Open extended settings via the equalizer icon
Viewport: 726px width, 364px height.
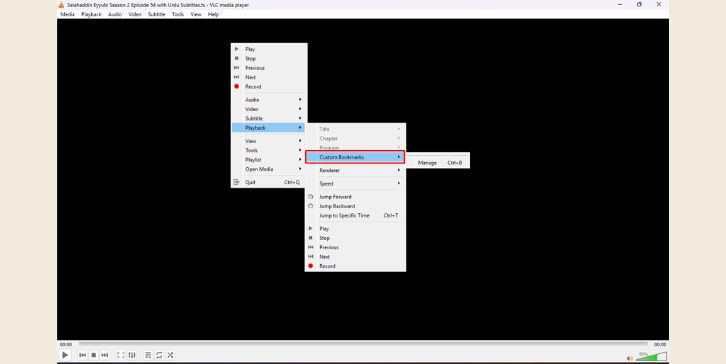132,355
